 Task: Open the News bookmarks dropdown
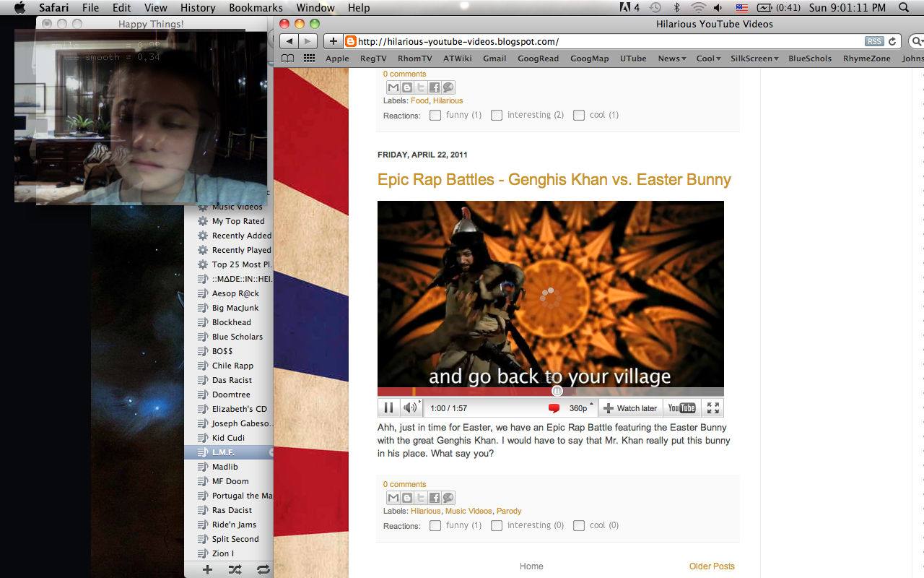(671, 59)
